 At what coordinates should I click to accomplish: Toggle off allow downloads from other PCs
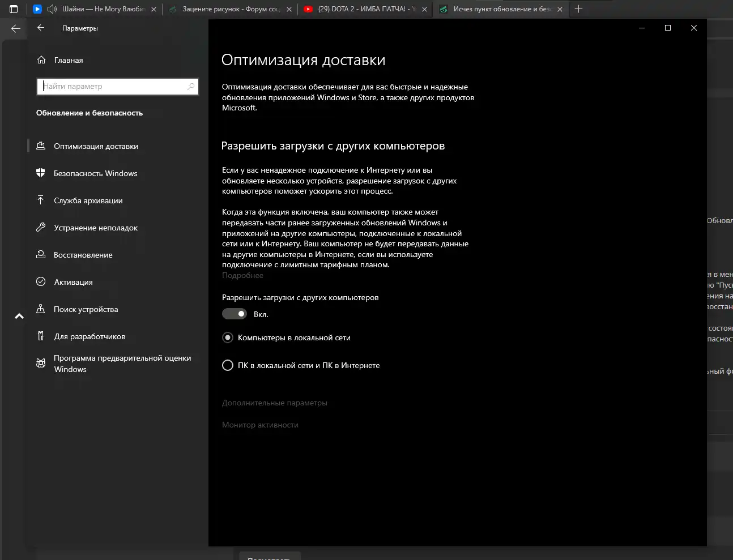235,314
